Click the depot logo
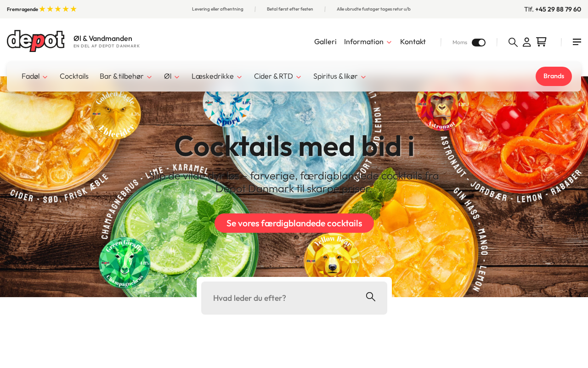The height and width of the screenshot is (368, 588). coord(35,41)
